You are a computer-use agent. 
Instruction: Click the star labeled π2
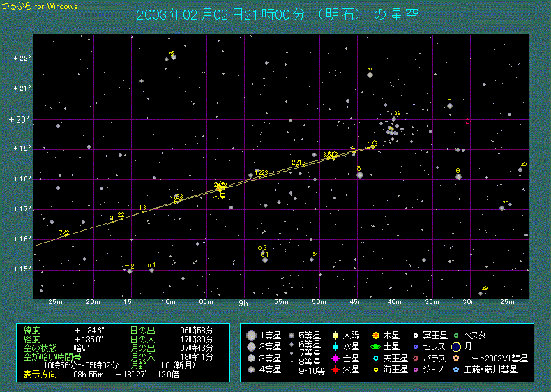click(129, 270)
